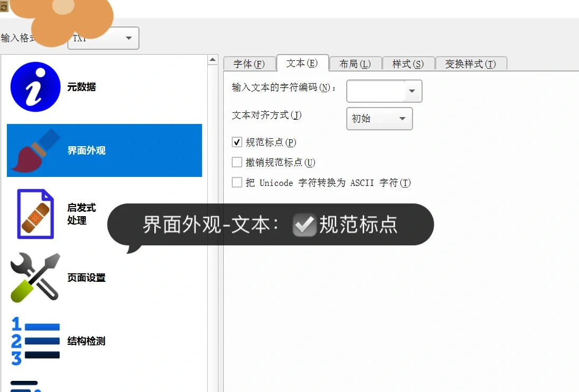This screenshot has height=392, width=579.
Task: Switch to the 样式(S) tab
Action: (408, 64)
